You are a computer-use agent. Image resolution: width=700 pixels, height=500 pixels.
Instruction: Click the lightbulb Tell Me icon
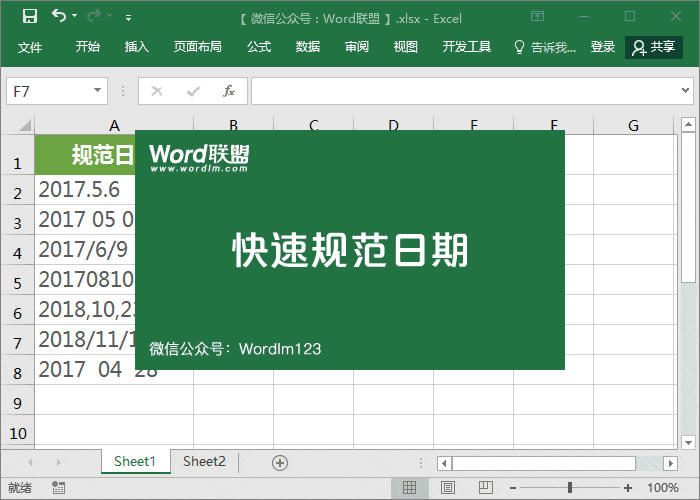point(519,47)
